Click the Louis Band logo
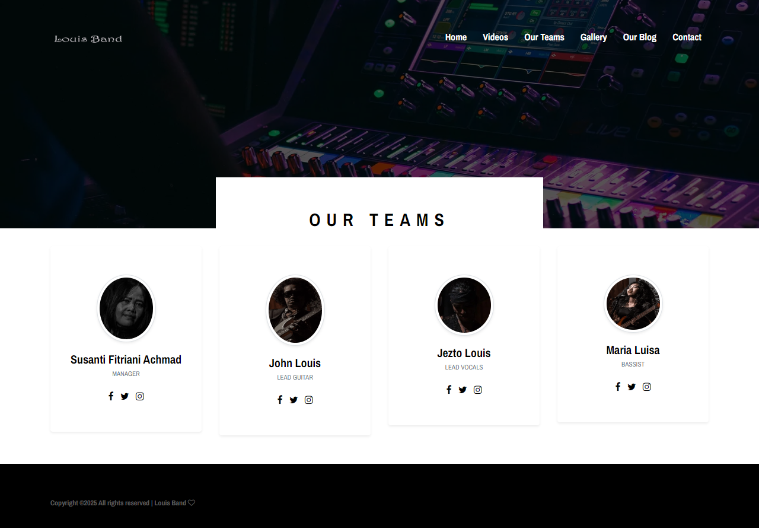The image size is (759, 532). (88, 39)
